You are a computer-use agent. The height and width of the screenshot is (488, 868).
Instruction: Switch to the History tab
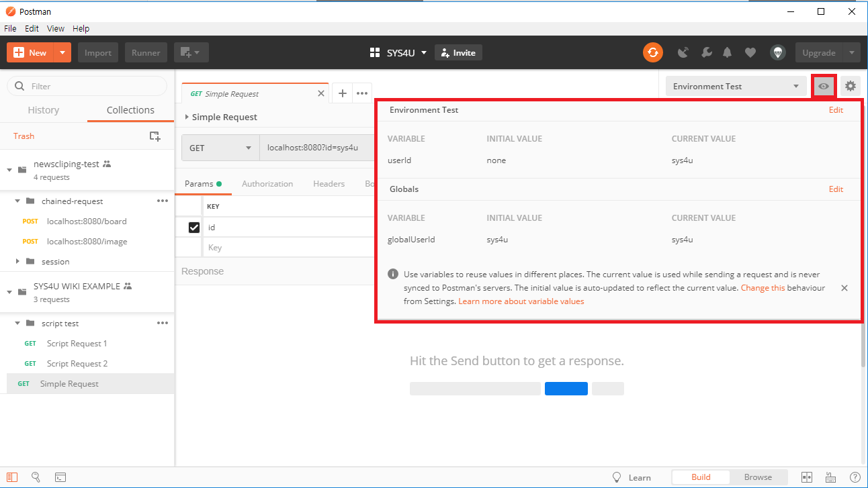[x=44, y=110]
